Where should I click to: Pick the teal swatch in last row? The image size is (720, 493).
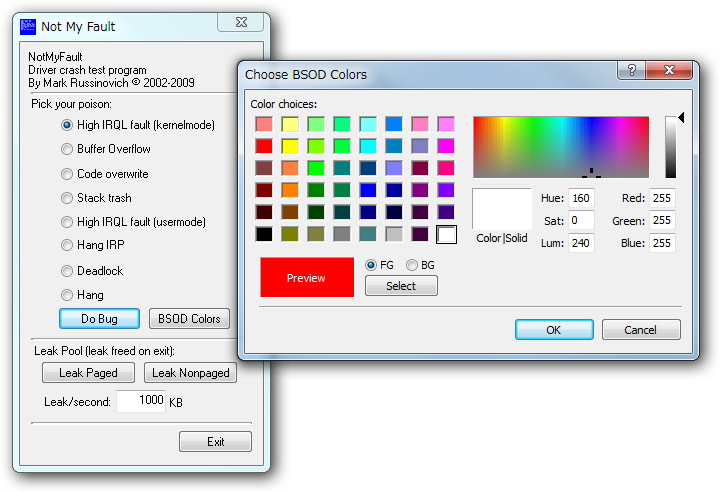click(368, 234)
